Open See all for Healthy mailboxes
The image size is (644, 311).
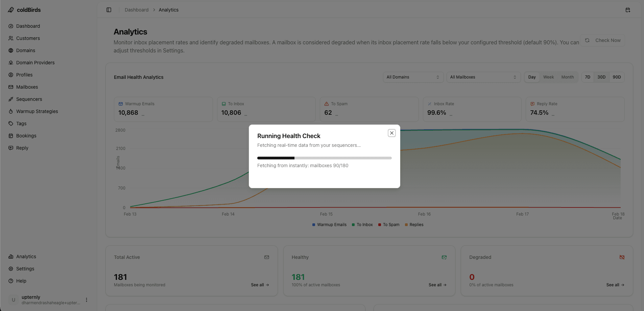(437, 285)
